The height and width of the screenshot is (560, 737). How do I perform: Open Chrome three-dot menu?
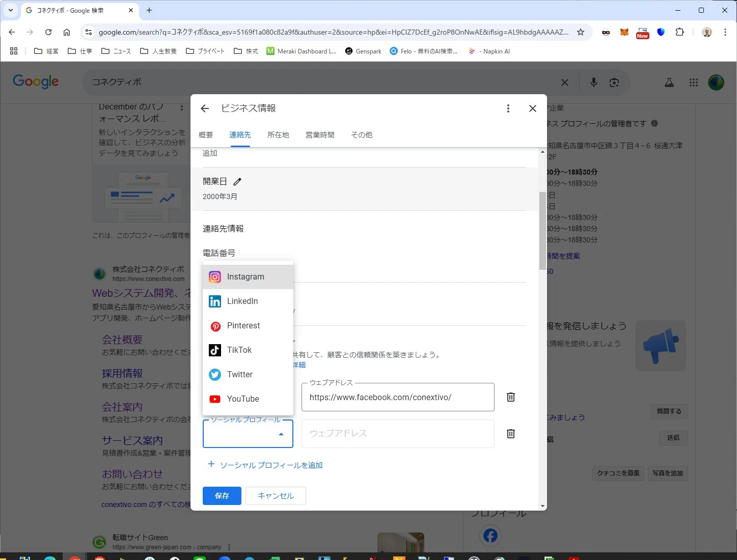coord(725,32)
